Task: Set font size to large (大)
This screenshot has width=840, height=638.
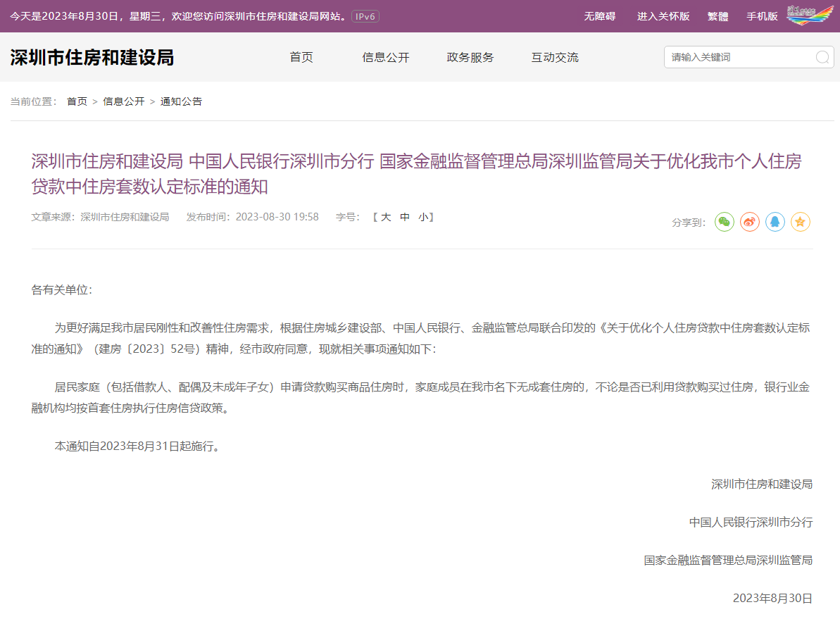Action: 386,218
